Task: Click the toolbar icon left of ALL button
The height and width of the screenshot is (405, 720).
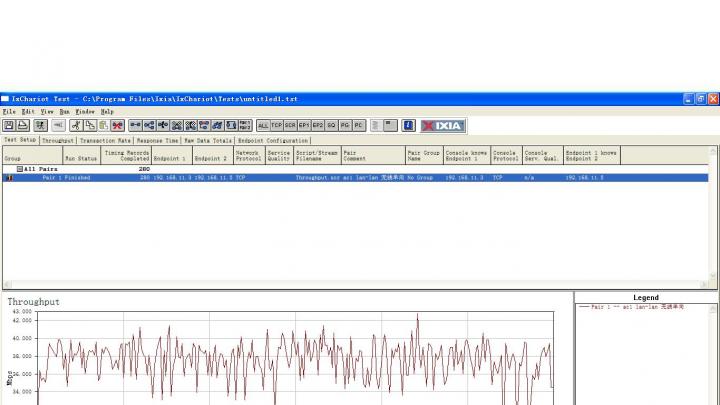Action: coord(245,125)
